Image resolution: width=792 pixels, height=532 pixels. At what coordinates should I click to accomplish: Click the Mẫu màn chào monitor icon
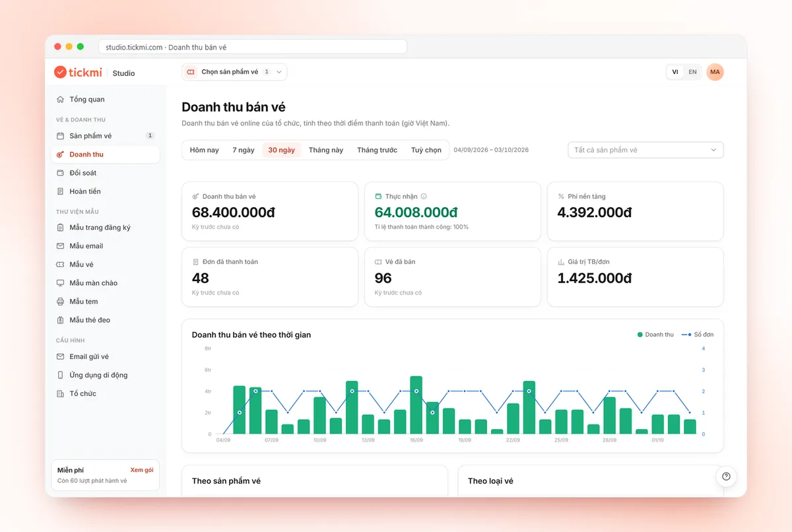point(61,283)
